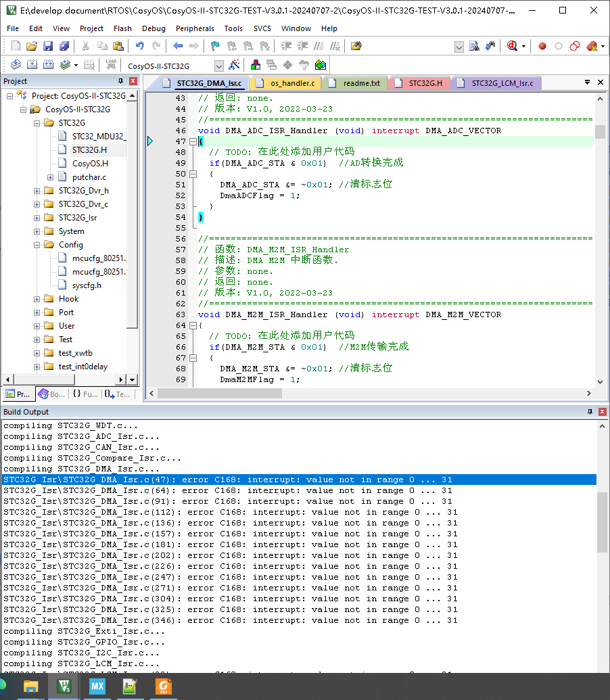This screenshot has width=610, height=700.
Task: Open the MX app from the taskbar
Action: (x=97, y=686)
